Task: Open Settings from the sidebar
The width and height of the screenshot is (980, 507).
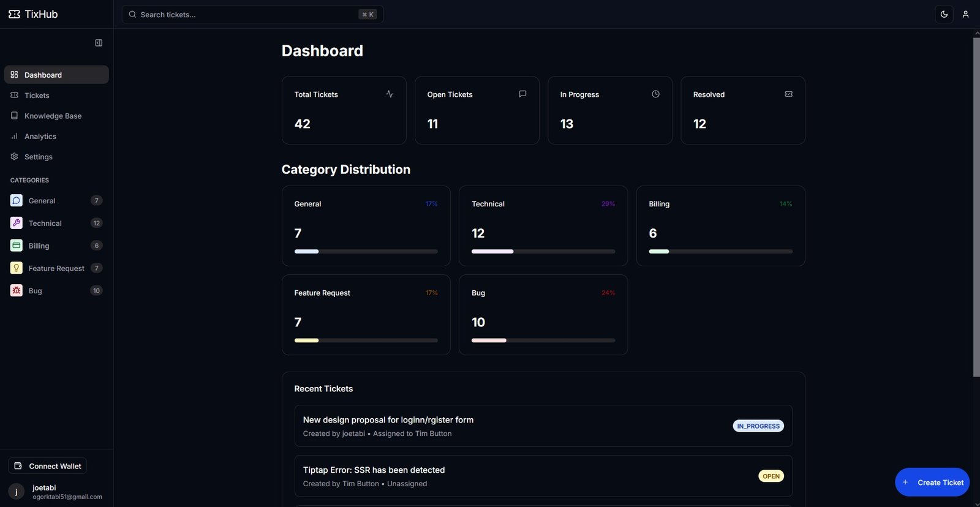Action: (x=56, y=157)
